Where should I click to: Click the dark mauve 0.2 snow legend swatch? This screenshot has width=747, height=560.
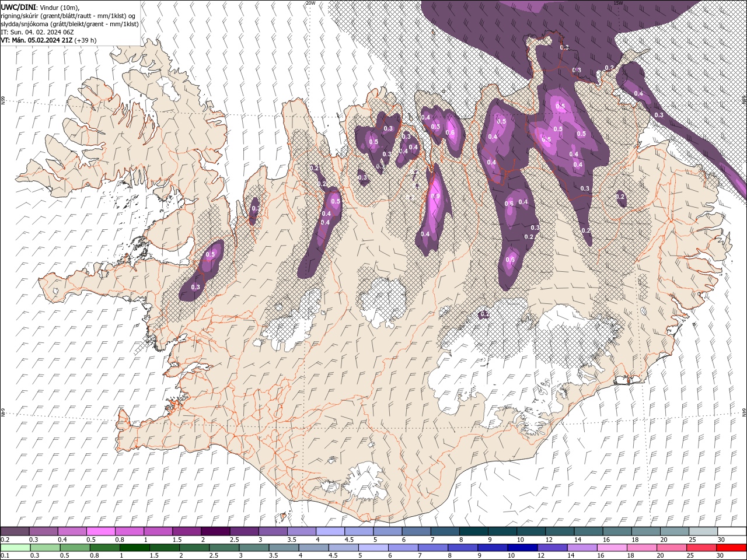[x=15, y=531]
